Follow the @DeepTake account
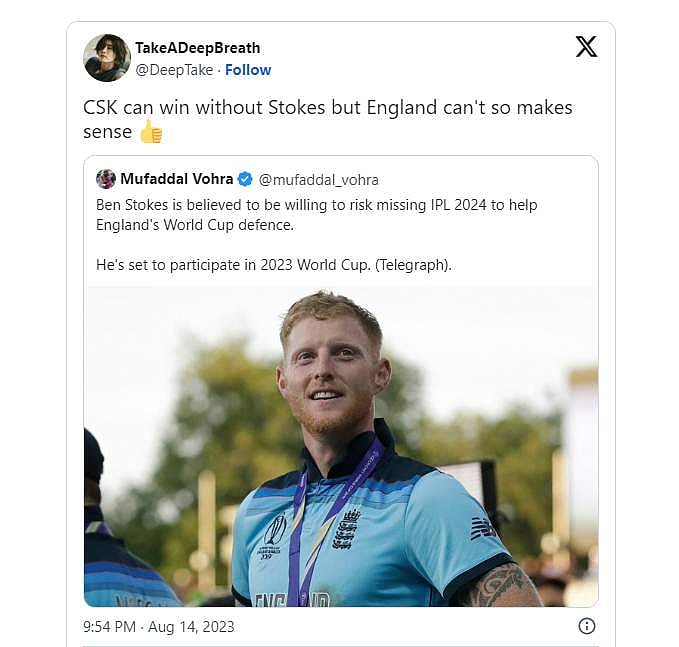 [x=248, y=70]
